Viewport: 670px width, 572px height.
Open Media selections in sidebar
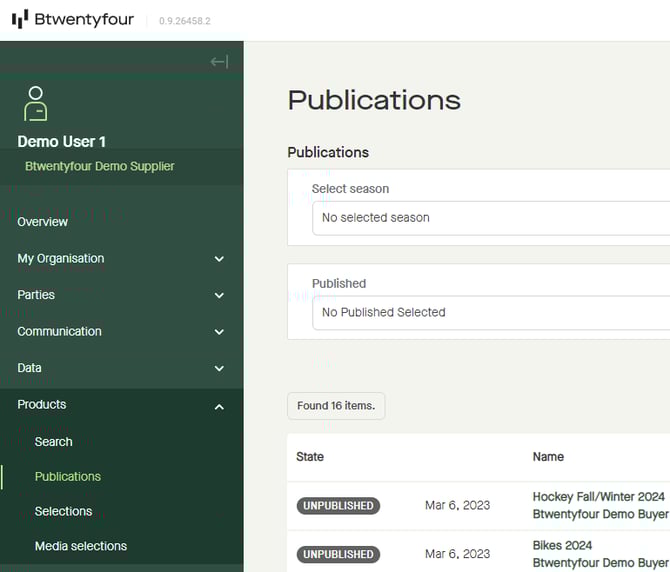pos(81,547)
